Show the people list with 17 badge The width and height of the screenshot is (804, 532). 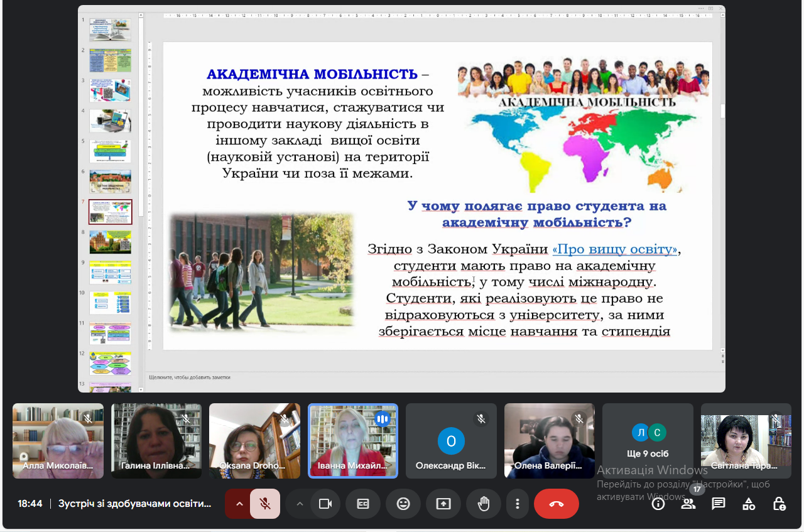688,504
